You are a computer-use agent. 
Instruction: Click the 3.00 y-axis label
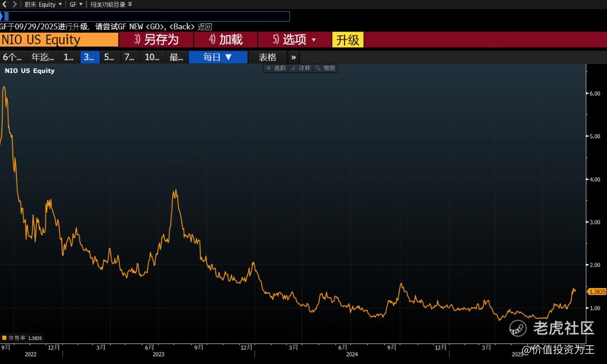[x=595, y=222]
